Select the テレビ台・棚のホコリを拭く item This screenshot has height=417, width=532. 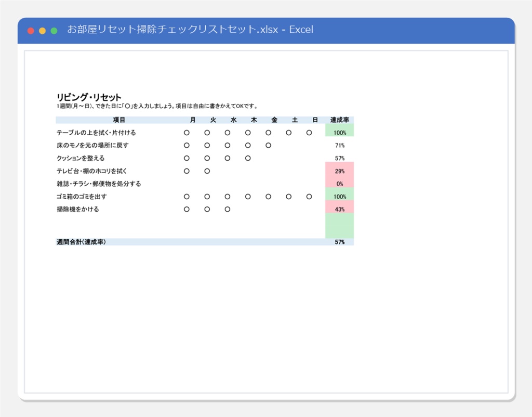click(x=91, y=171)
